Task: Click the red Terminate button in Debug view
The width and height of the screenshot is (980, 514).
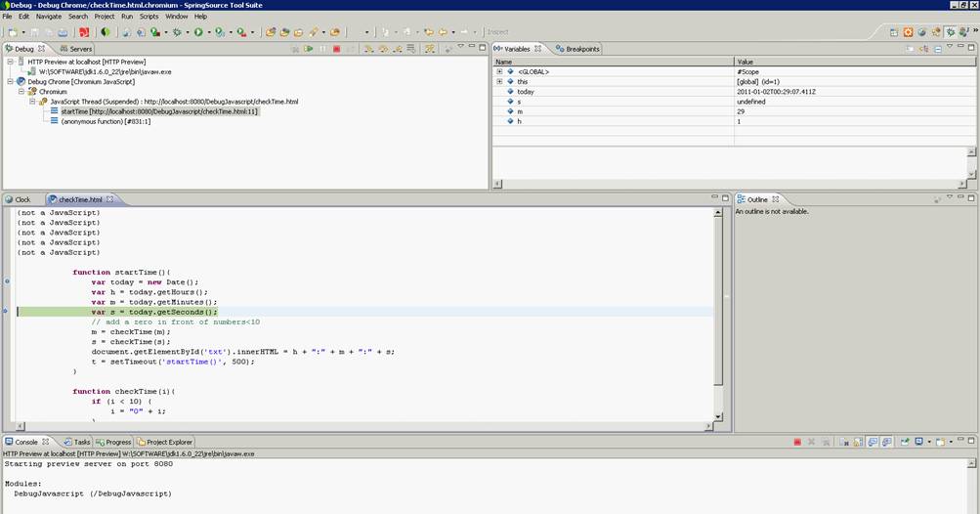Action: point(337,49)
